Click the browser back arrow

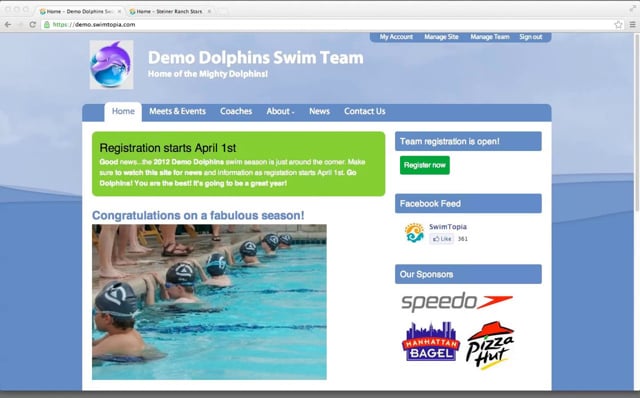[8, 24]
